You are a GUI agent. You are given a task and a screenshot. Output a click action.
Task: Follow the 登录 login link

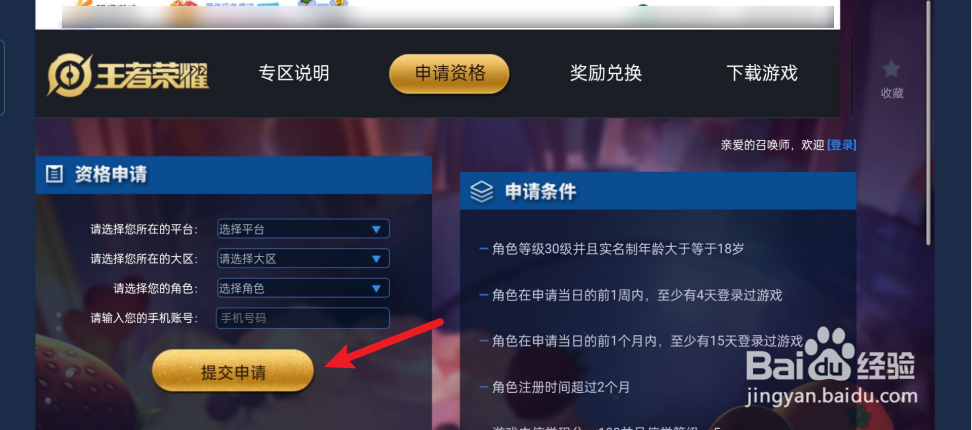pyautogui.click(x=842, y=145)
